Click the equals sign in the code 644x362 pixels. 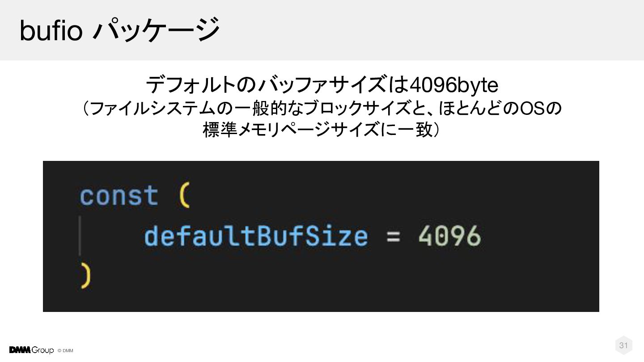coord(393,236)
